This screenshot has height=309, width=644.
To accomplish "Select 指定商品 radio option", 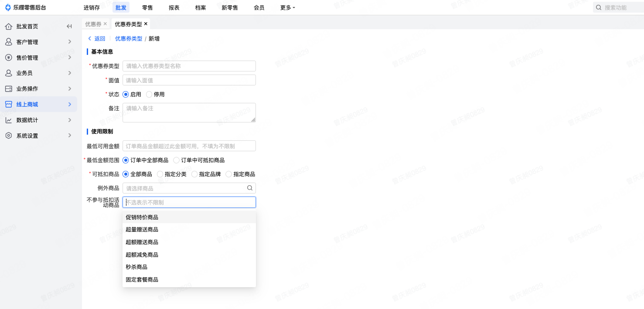I will (228, 174).
